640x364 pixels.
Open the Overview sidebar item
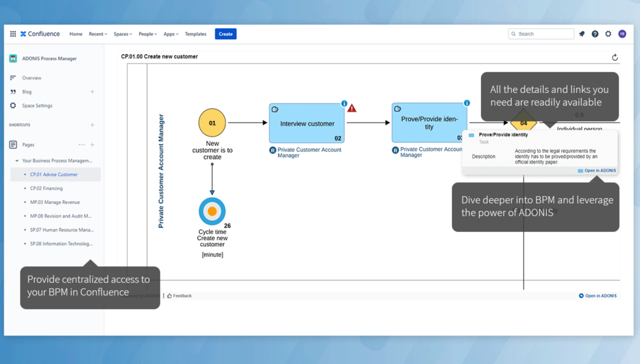[x=32, y=78]
